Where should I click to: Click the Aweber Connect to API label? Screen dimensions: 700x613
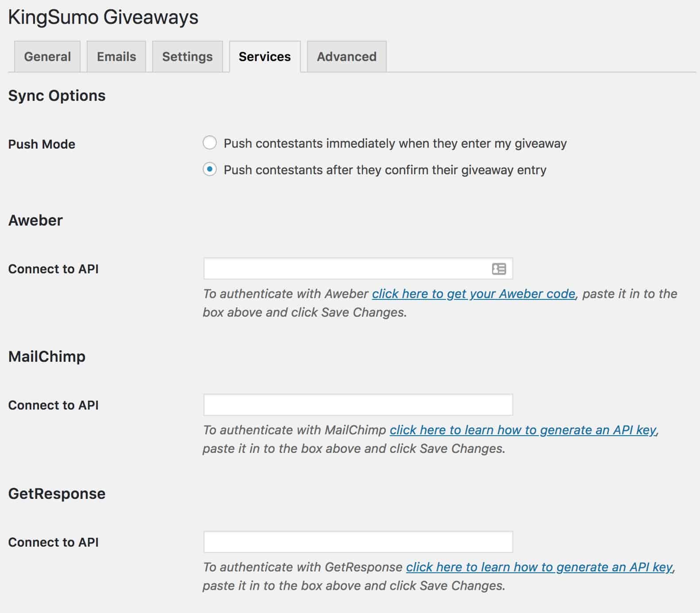[53, 269]
